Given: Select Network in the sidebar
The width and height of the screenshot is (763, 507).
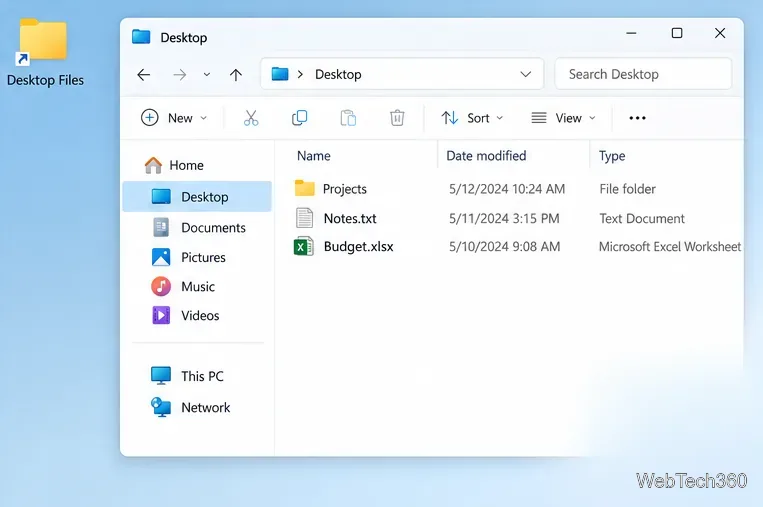Looking at the screenshot, I should coord(190,407).
